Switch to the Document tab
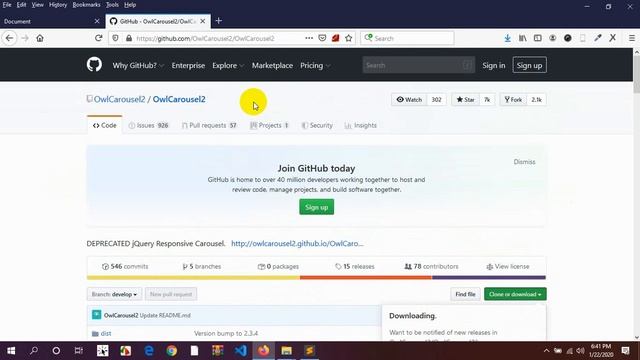Screen dimensions: 640x360 pyautogui.click(x=52, y=21)
